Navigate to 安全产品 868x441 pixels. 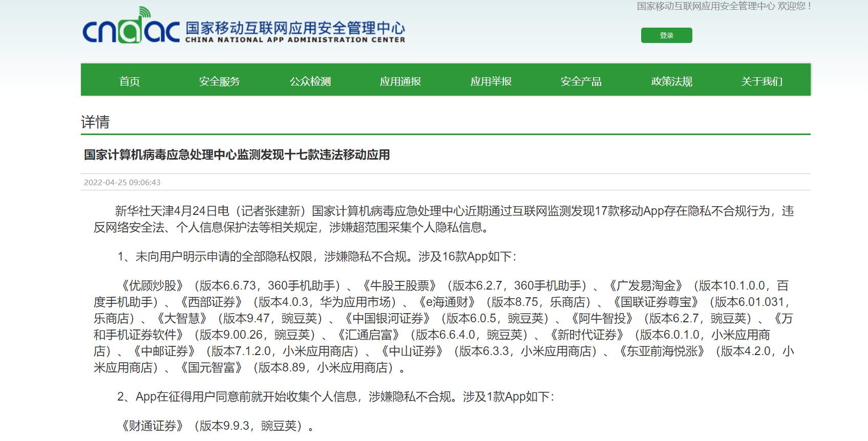(581, 81)
